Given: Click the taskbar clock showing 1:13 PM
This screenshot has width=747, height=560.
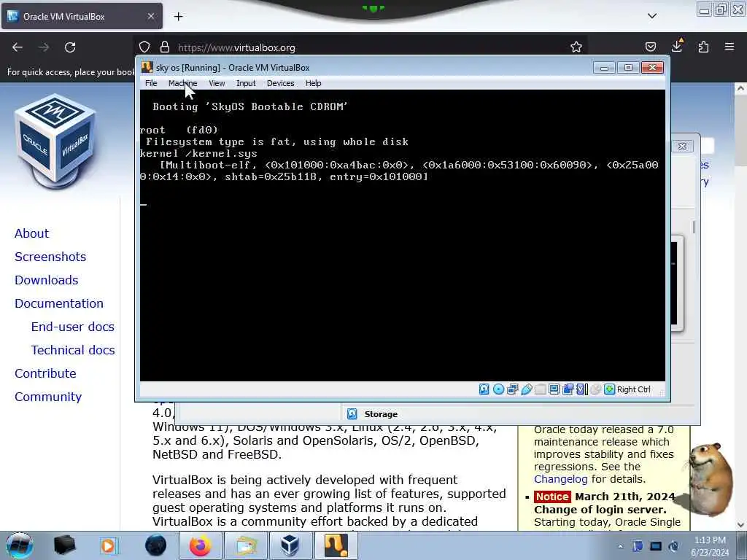Looking at the screenshot, I should pyautogui.click(x=710, y=546).
